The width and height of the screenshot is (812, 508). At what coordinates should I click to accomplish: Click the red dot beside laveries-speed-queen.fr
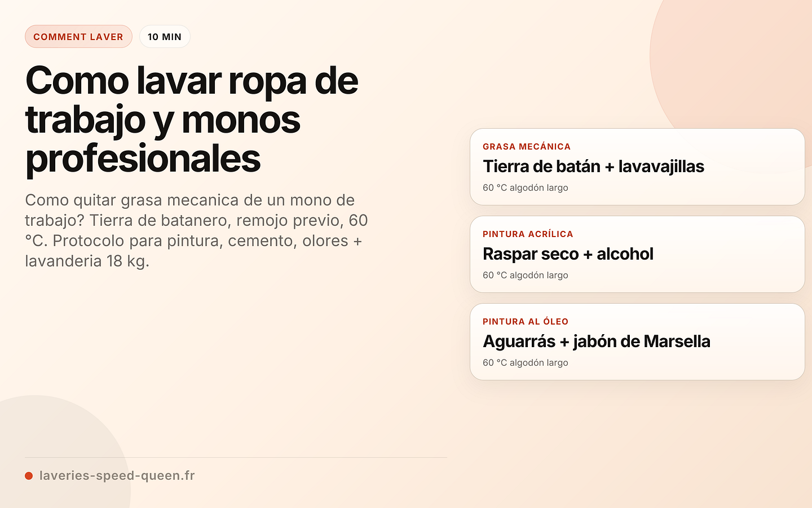tap(29, 476)
